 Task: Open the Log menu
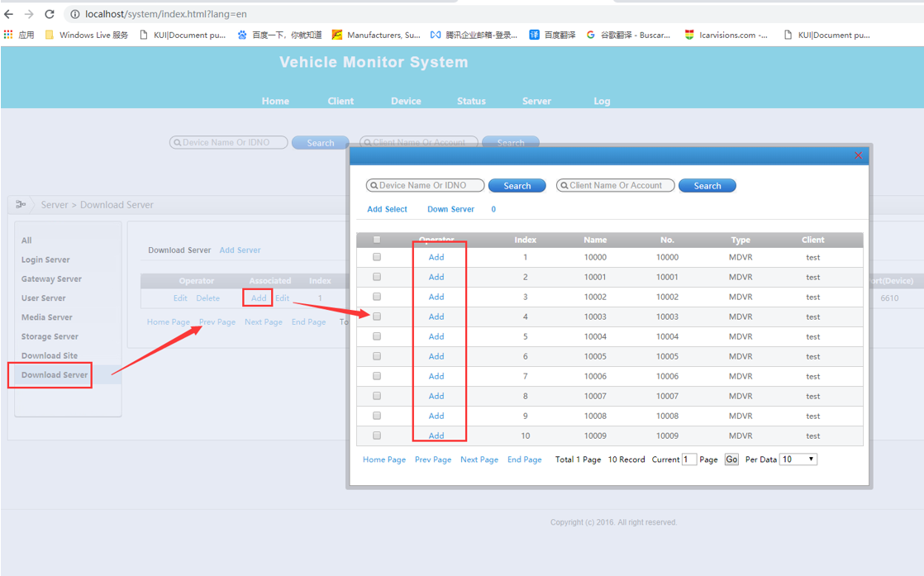(602, 102)
